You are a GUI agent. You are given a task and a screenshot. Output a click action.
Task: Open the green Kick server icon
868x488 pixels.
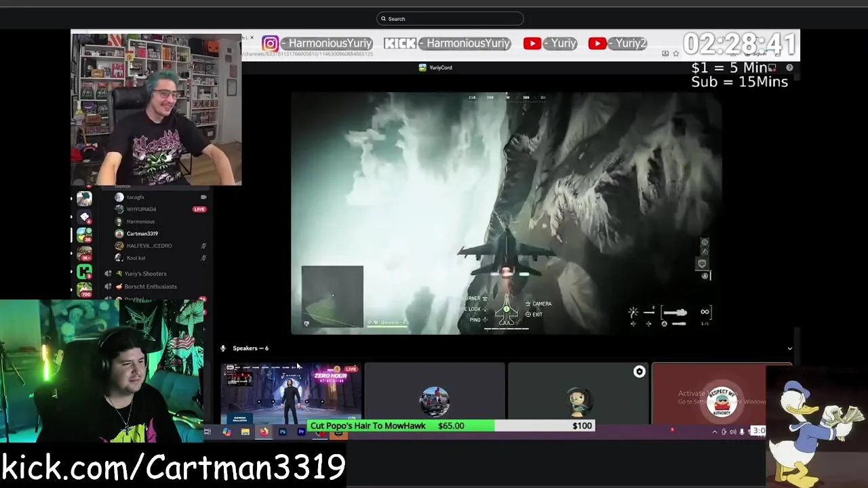(84, 272)
